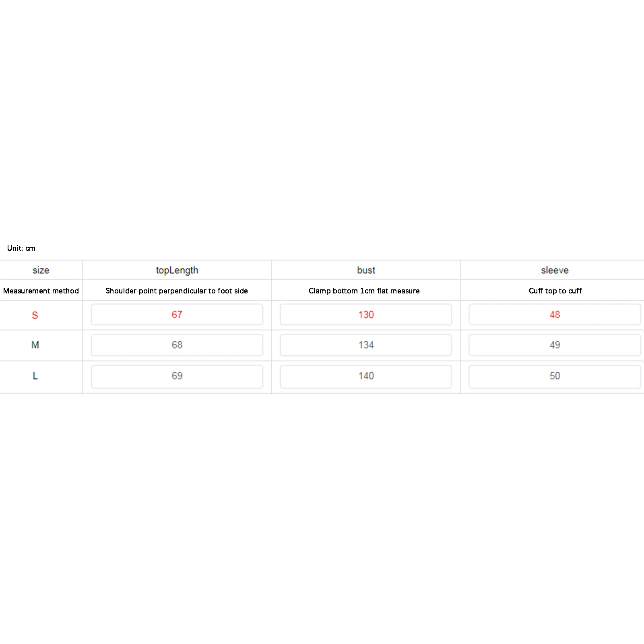Click the Cuff top to cuff text

pos(555,291)
